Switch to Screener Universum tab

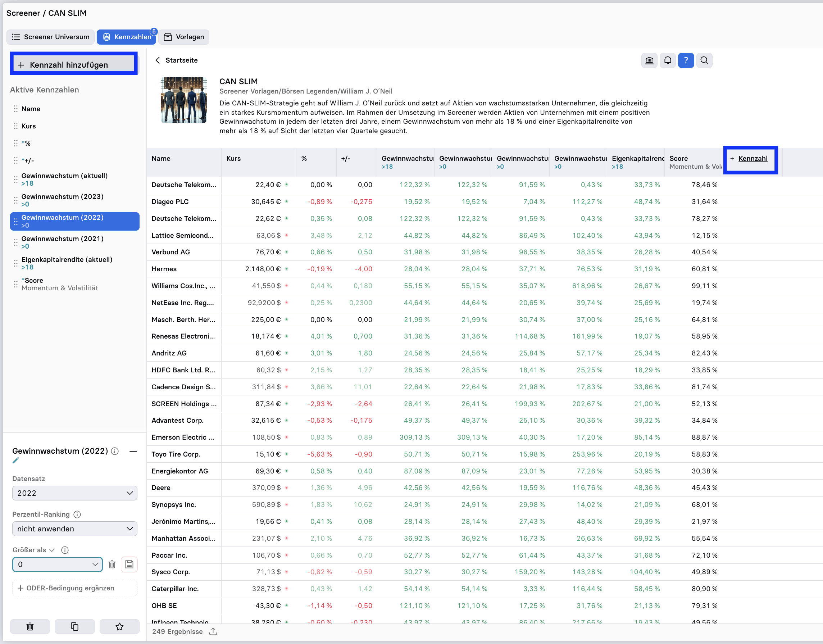pos(50,37)
